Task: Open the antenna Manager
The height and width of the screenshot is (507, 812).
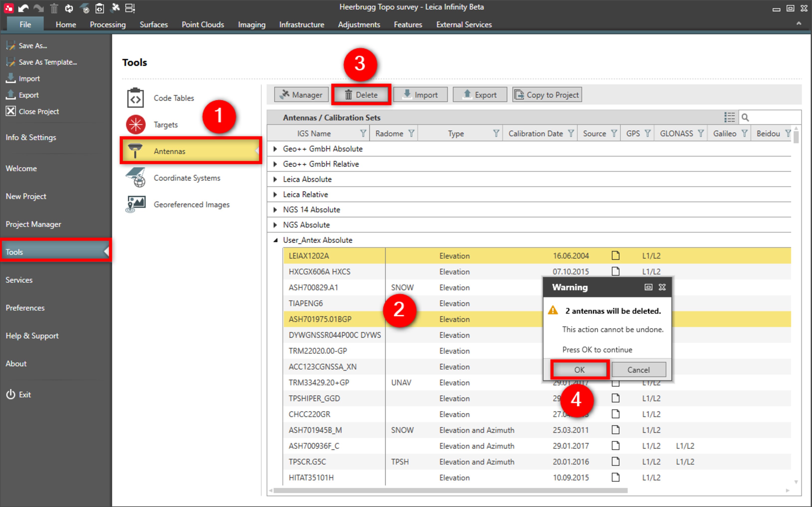Action: click(x=301, y=95)
